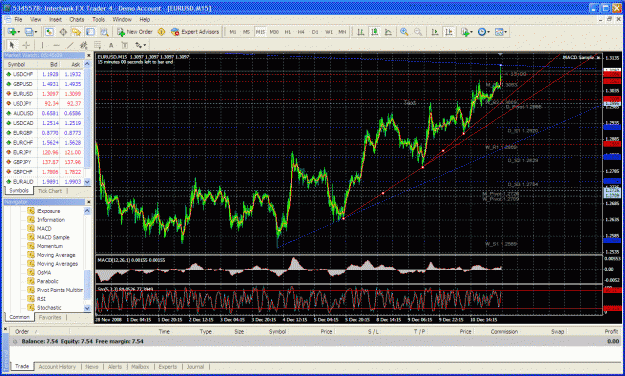Click Navigator scroll-down arrow
The image size is (625, 376).
coord(87,308)
